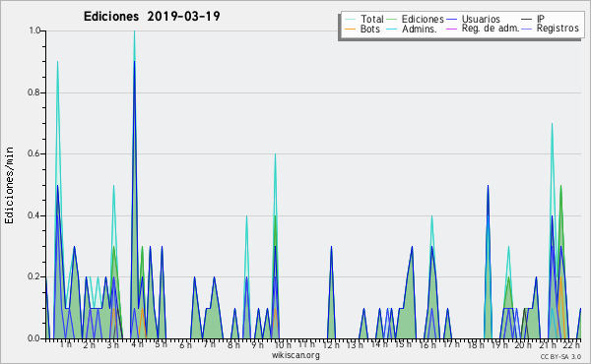Screen dimensions: 591x364
Task: Click the wikiscan.org link below chart
Action: click(x=295, y=355)
